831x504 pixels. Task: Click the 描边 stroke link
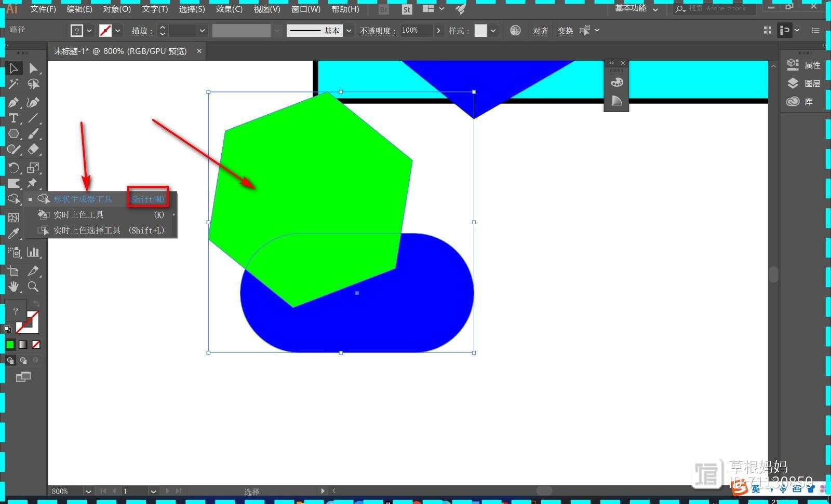click(x=142, y=31)
